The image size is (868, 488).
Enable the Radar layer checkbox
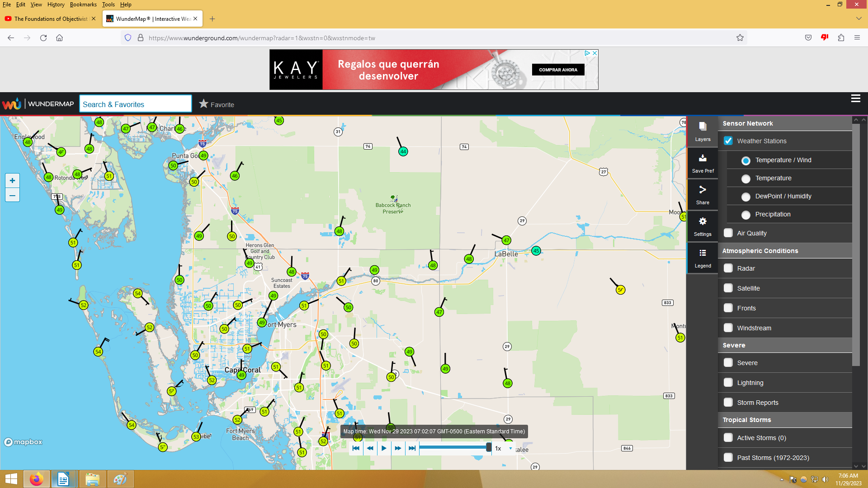pyautogui.click(x=728, y=268)
